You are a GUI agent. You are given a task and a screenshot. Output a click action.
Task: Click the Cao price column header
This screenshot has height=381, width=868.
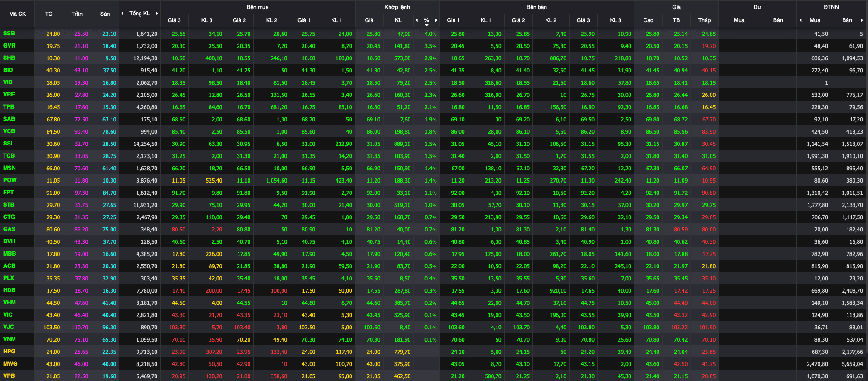[648, 20]
